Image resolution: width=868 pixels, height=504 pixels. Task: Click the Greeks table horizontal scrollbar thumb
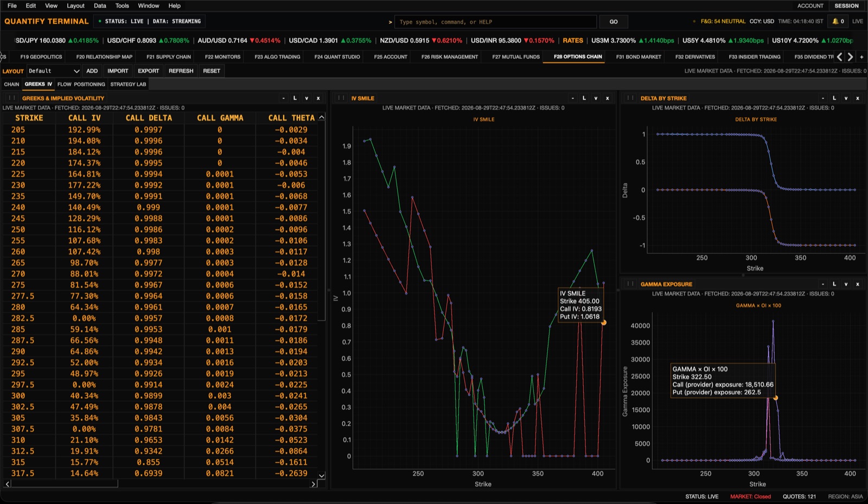tap(64, 483)
